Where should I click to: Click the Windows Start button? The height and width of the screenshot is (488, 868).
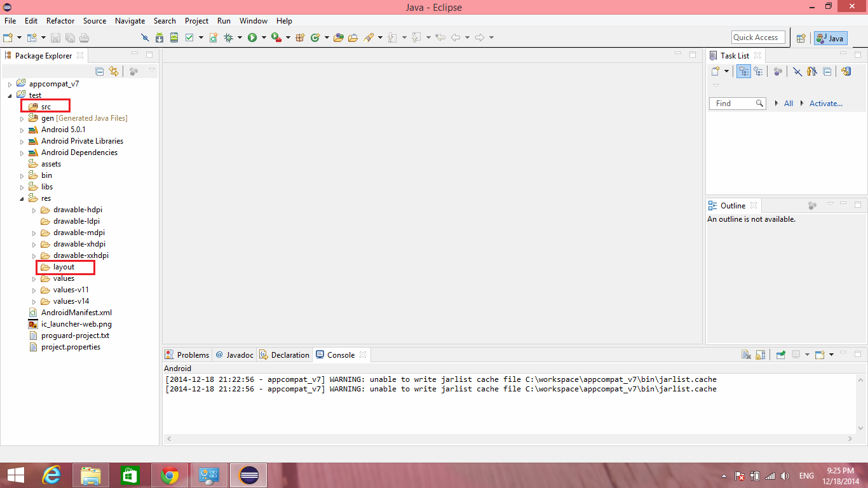(x=15, y=475)
